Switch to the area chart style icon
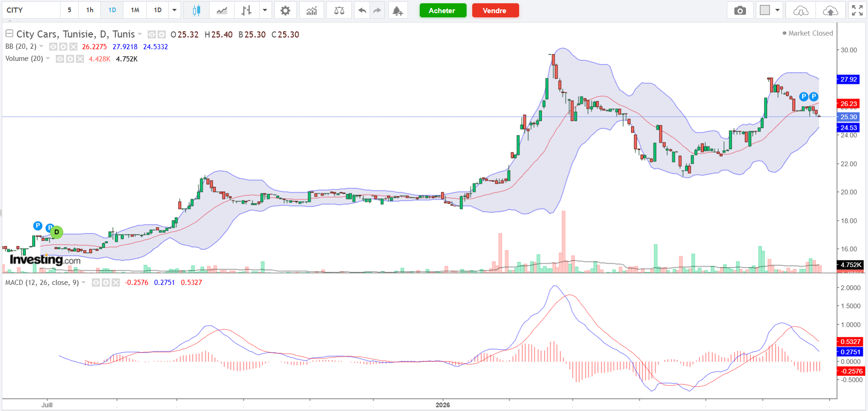Screen dimensions: 868x411 [222, 10]
